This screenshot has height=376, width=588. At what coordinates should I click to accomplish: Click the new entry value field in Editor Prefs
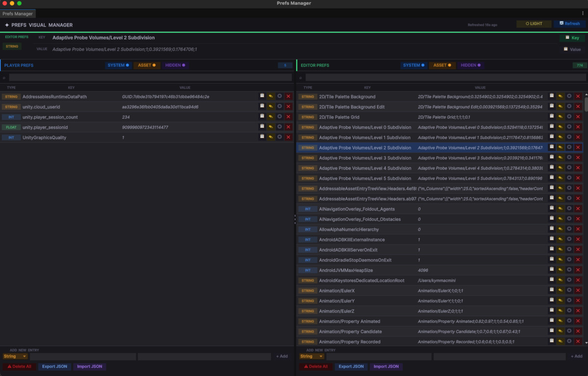[x=499, y=356]
